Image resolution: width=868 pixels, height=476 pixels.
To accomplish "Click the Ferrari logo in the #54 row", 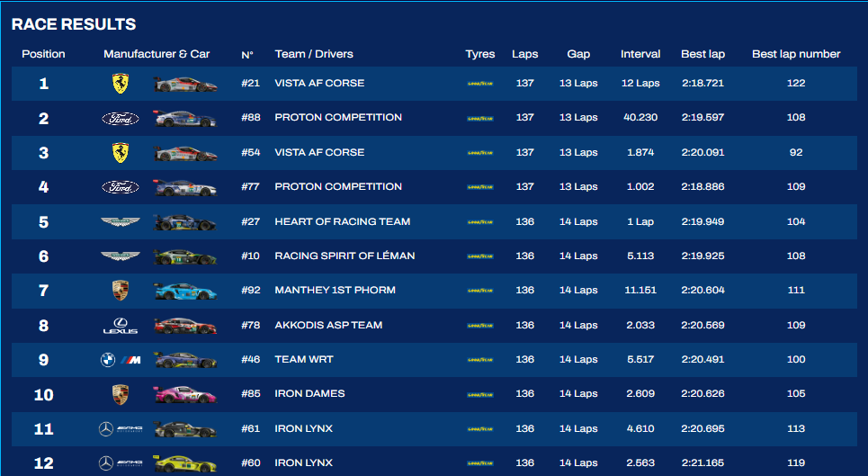I will (x=121, y=153).
